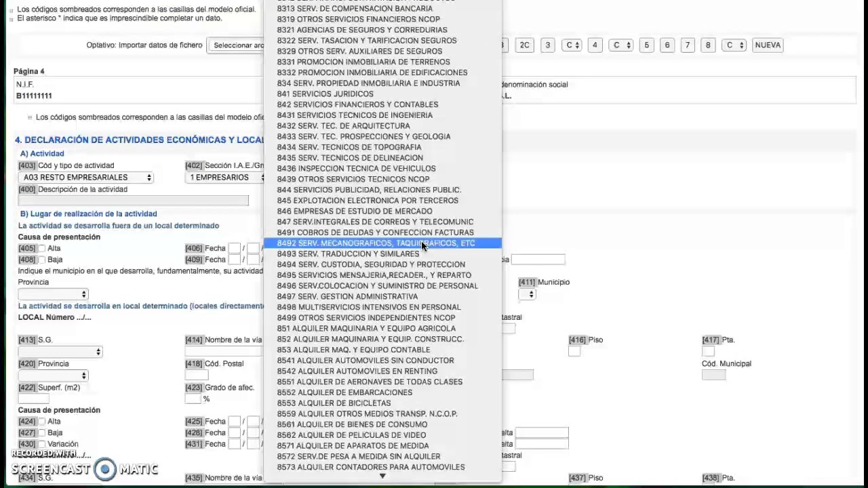The width and height of the screenshot is (868, 488).
Task: Focus the [416] Piso field
Action: pyautogui.click(x=574, y=351)
